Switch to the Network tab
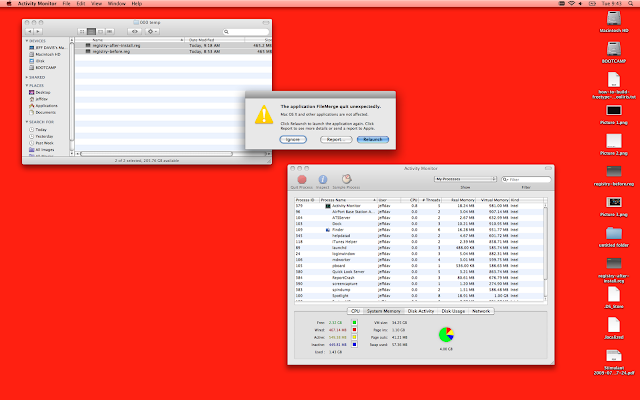 pyautogui.click(x=481, y=311)
